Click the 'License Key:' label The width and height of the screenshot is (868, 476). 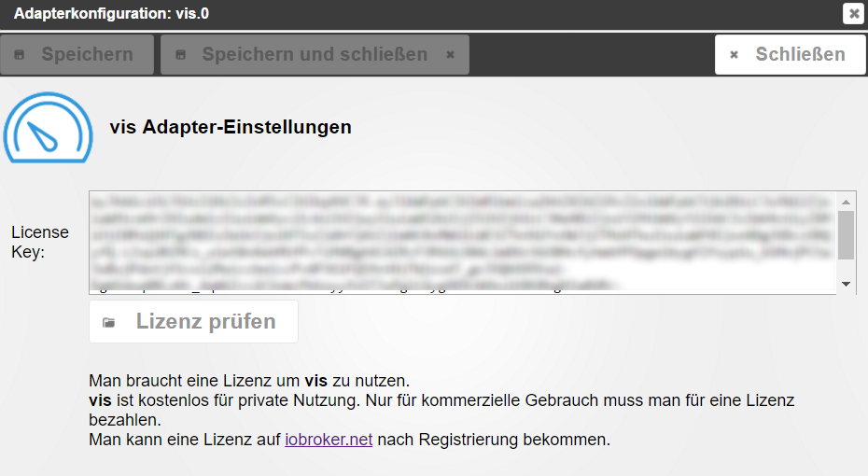pos(40,242)
